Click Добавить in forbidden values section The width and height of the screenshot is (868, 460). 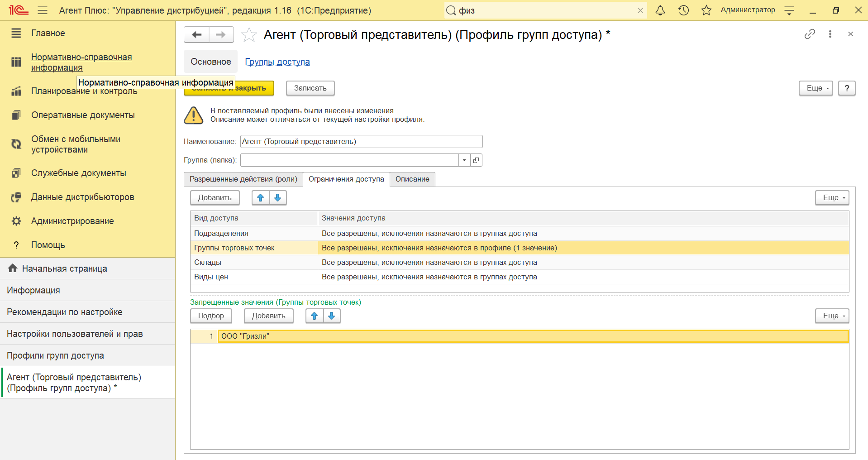[269, 316]
